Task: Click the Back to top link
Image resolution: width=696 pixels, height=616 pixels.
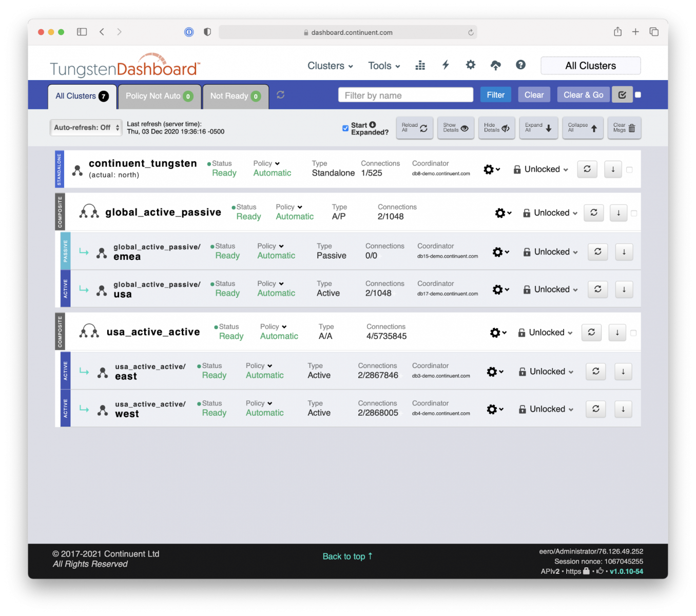Action: pos(347,556)
